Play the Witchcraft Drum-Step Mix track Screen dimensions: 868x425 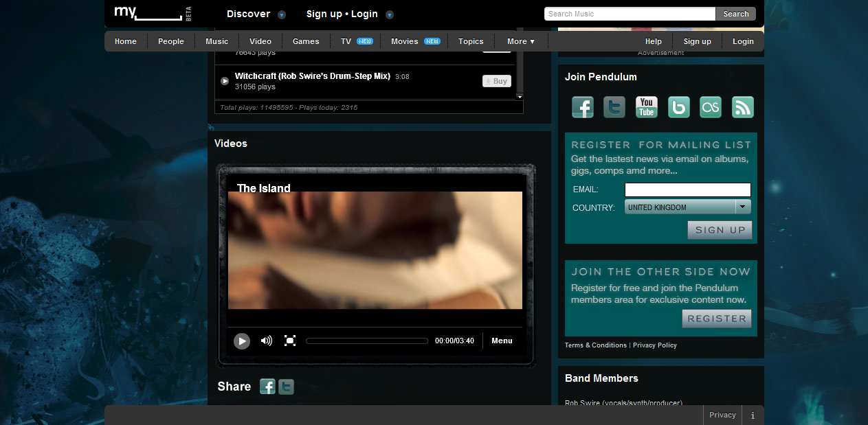[x=225, y=81]
